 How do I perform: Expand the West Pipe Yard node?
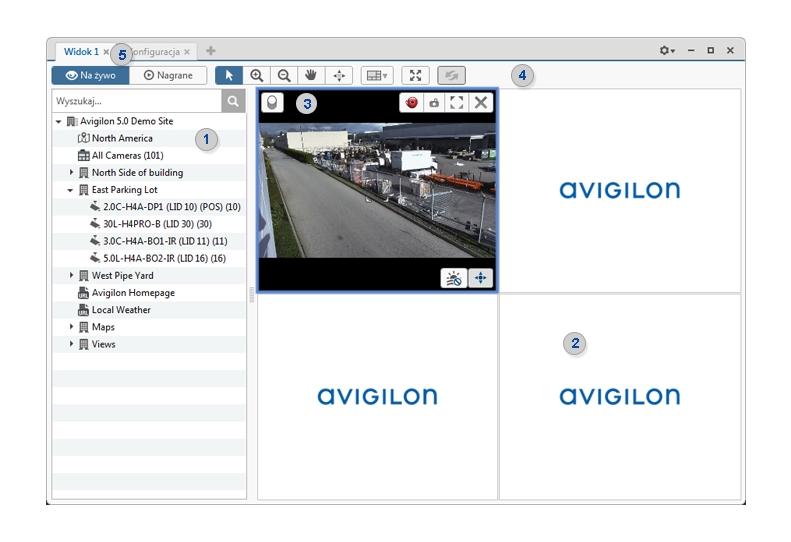point(71,276)
